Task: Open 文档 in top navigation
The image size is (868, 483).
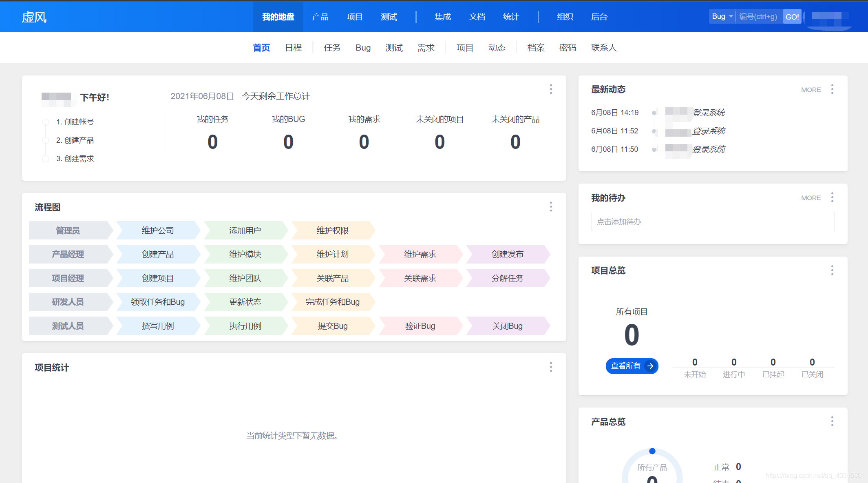Action: pos(477,17)
